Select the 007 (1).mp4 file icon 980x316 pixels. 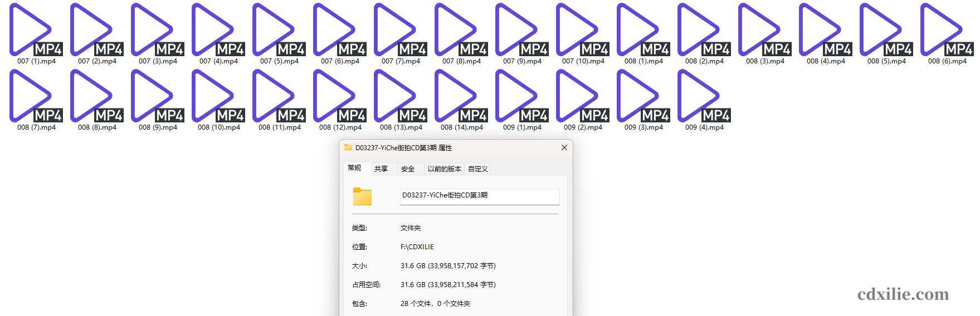pyautogui.click(x=36, y=30)
